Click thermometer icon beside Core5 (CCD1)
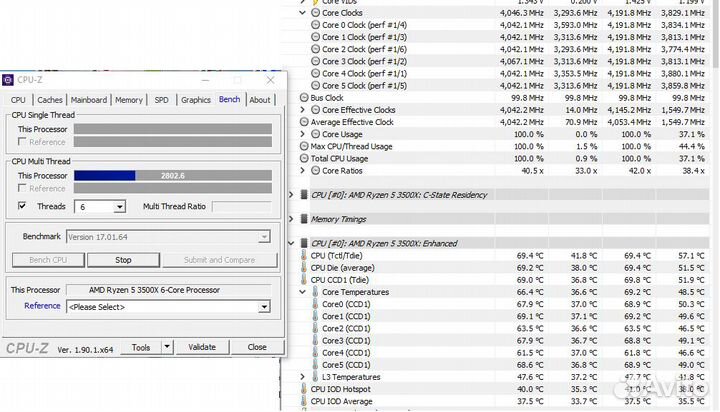720x412 pixels. [315, 365]
